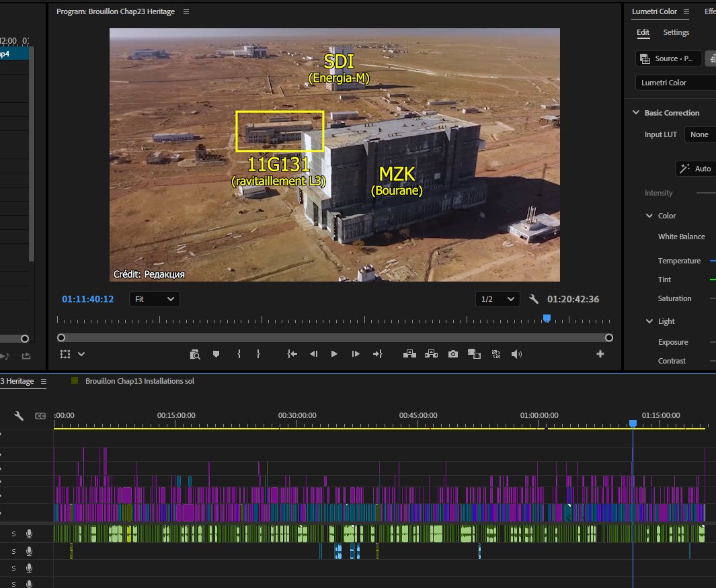The image size is (716, 588).
Task: Open the Program panel hamburger menu
Action: pos(186,12)
